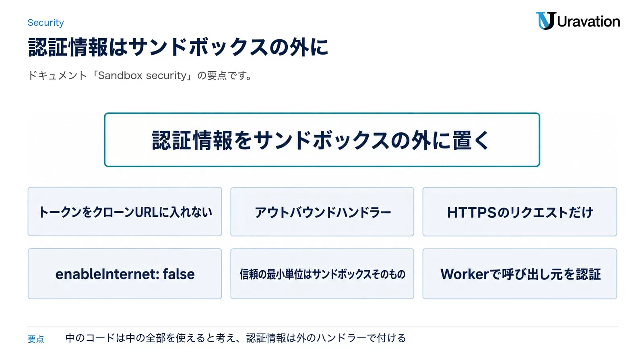
Task: Click the 信頼の最小単位はサンドボックスそのもの card
Action: click(322, 274)
